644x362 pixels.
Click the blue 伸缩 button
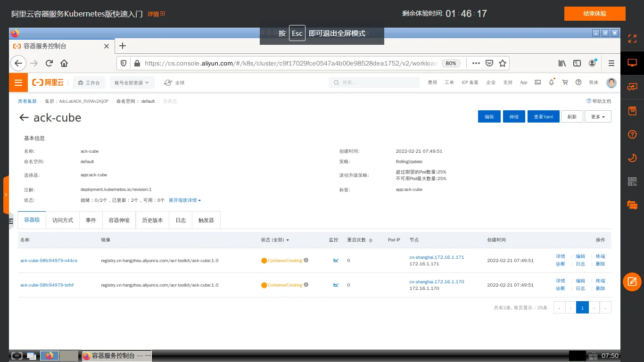pos(514,117)
